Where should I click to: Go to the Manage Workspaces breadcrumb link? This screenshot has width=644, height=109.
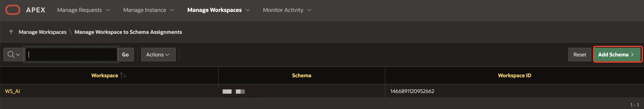coord(42,32)
